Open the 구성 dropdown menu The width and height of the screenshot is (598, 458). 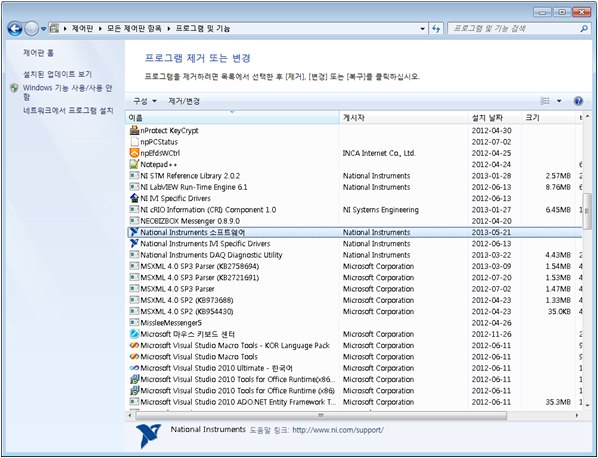[145, 101]
